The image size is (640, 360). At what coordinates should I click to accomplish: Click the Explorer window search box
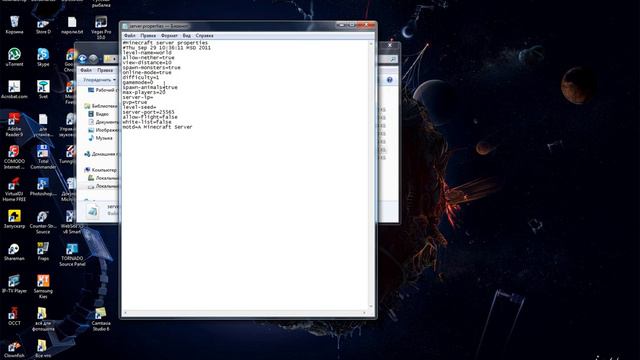click(x=387, y=59)
